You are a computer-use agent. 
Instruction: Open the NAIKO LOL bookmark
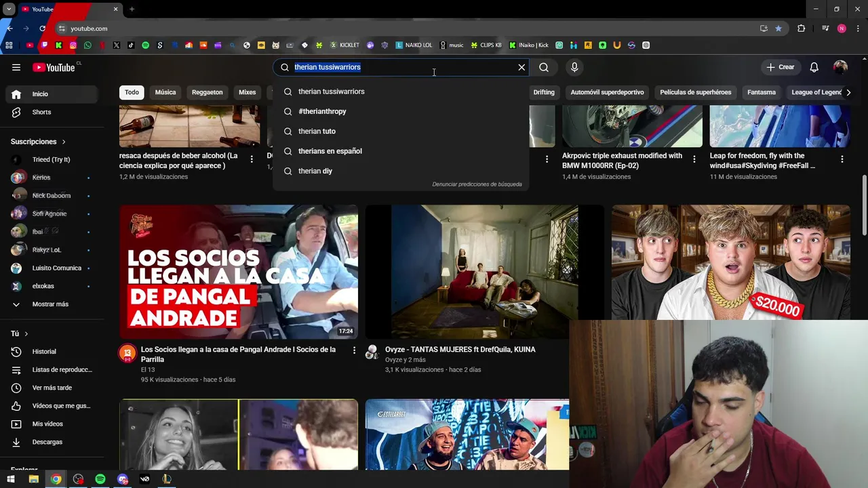tap(414, 45)
